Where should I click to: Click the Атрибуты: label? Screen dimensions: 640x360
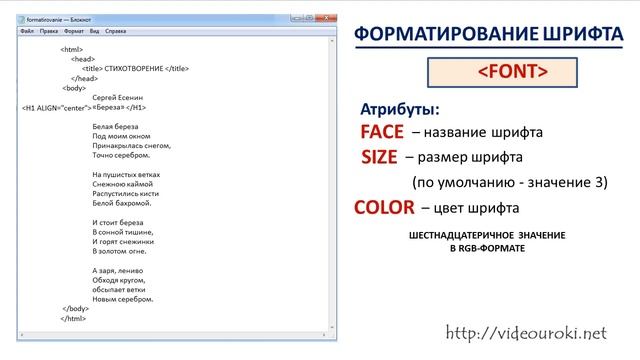click(x=400, y=109)
